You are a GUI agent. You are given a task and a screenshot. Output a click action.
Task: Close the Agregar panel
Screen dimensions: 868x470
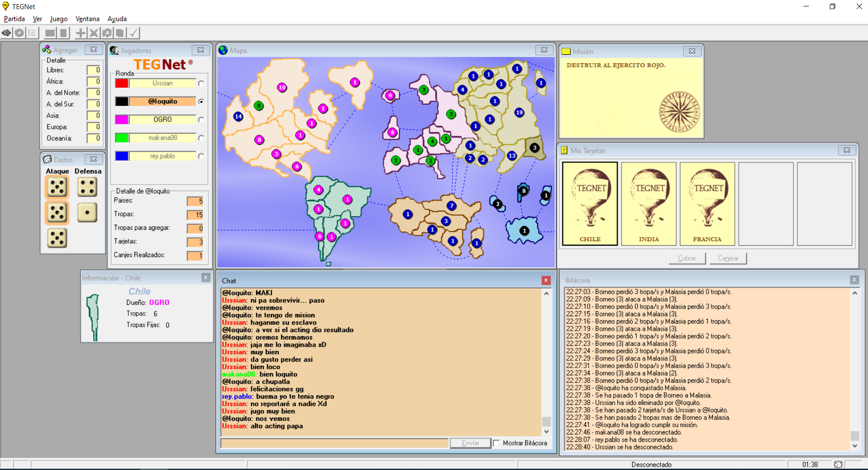point(93,50)
